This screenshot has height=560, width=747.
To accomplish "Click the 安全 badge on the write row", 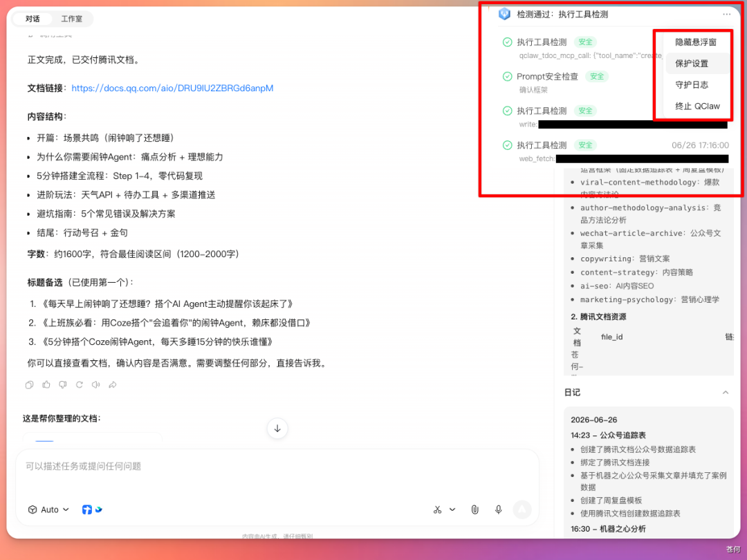I will point(586,111).
